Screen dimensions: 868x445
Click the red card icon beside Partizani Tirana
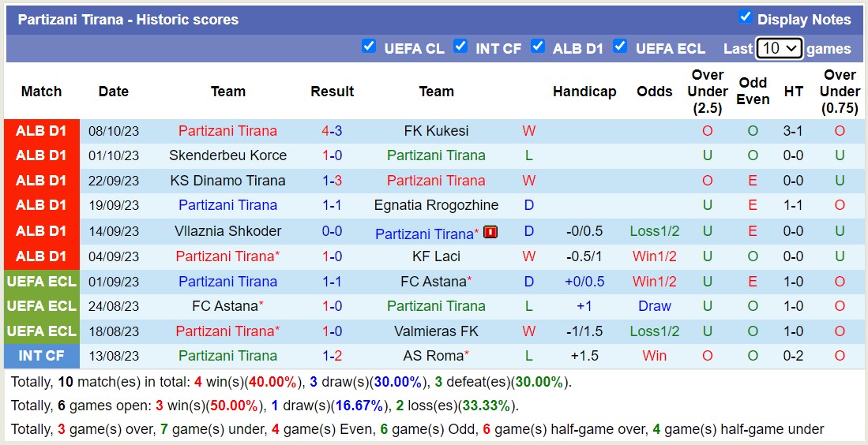490,232
